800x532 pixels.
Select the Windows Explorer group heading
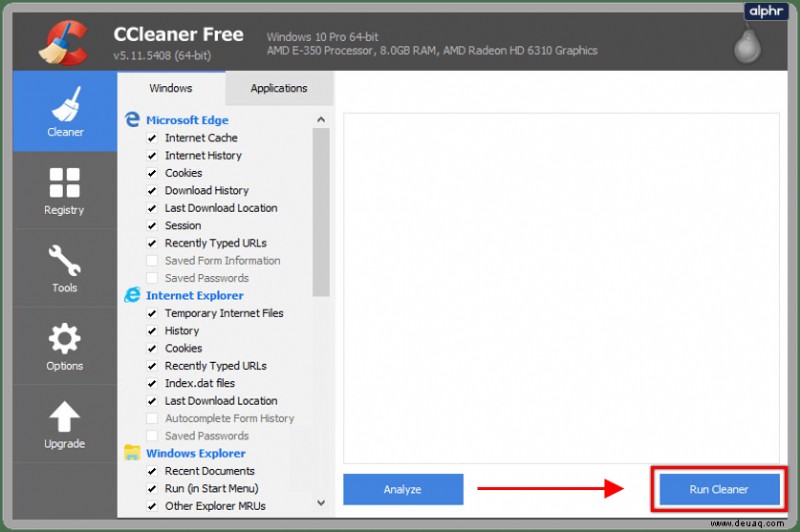pos(196,453)
